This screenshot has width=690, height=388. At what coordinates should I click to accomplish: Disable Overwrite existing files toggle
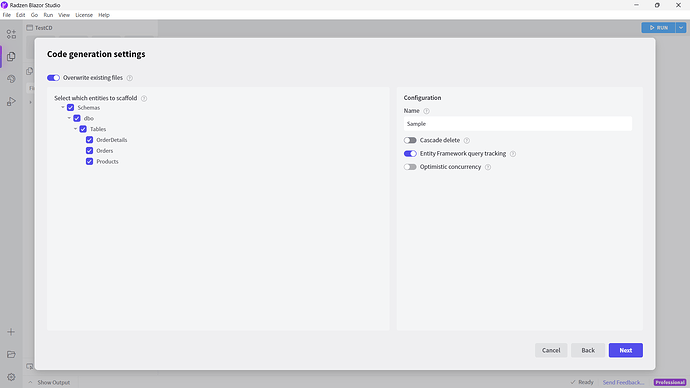53,78
